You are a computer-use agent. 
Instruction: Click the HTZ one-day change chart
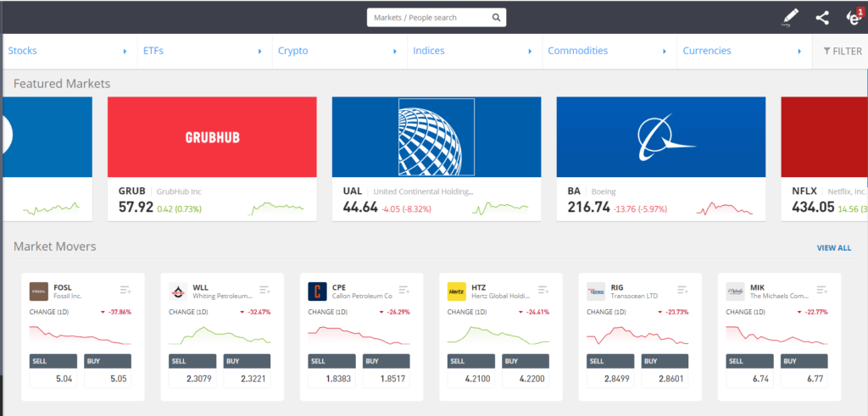[498, 334]
